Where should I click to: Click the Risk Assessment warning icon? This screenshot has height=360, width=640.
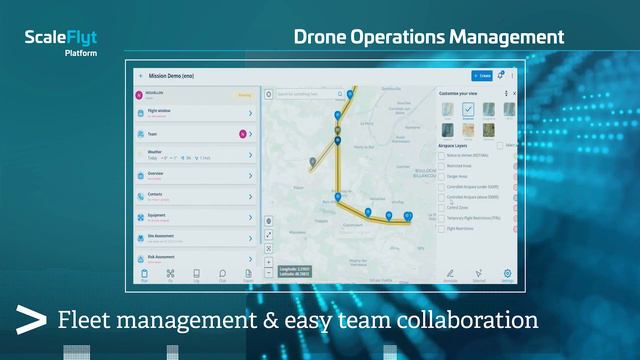(x=141, y=259)
